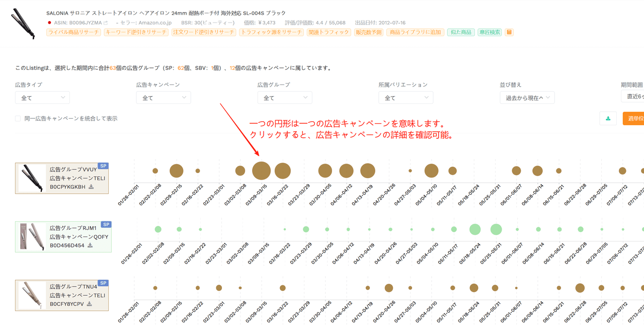Click the TNU4 row bubble at 03/16-03/22
The image size is (644, 329).
pyautogui.click(x=282, y=288)
